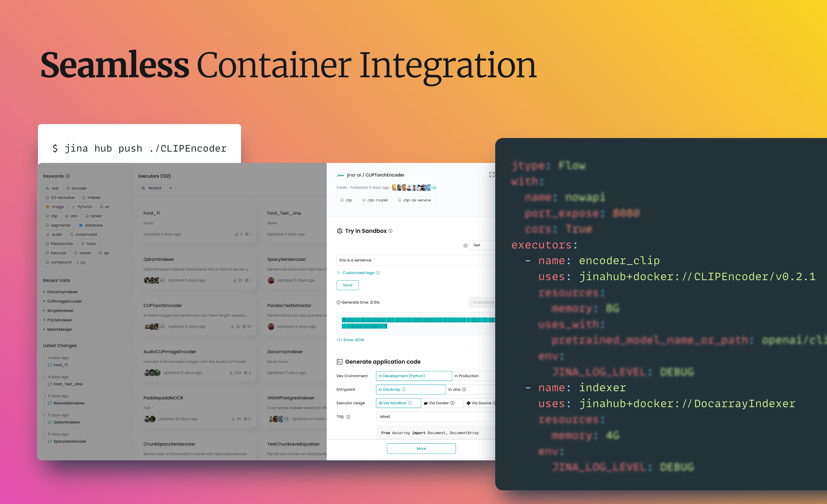Click the Via Docker info icon
This screenshot has height=504, width=827.
click(x=452, y=403)
